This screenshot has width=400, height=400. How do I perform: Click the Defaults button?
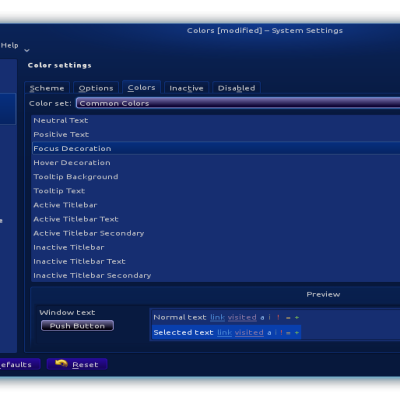19,364
